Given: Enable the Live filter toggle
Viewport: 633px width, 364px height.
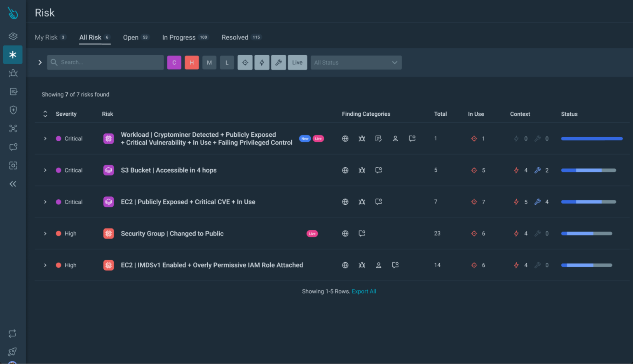Looking at the screenshot, I should [297, 62].
